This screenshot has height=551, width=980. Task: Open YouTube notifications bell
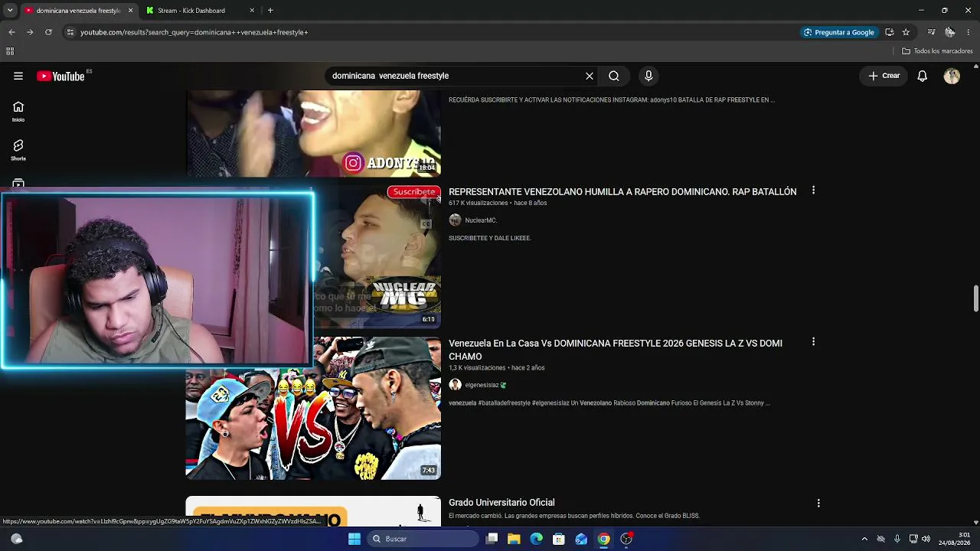[923, 76]
